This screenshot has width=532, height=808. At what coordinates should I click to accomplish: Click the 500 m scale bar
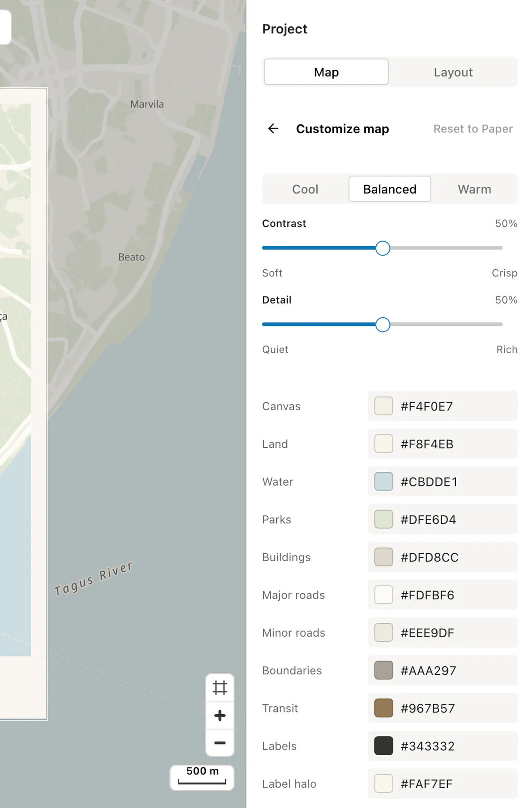202,777
